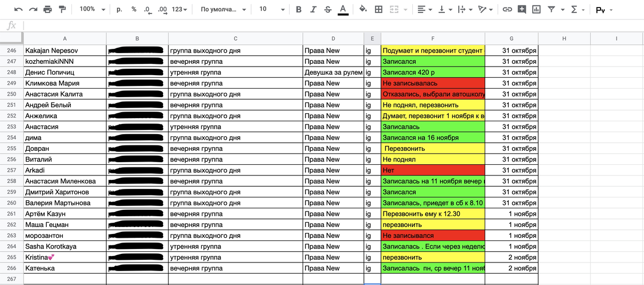Image resolution: width=644 pixels, height=285 pixels.
Task: Select the Arkadi cell
Action: 65,170
